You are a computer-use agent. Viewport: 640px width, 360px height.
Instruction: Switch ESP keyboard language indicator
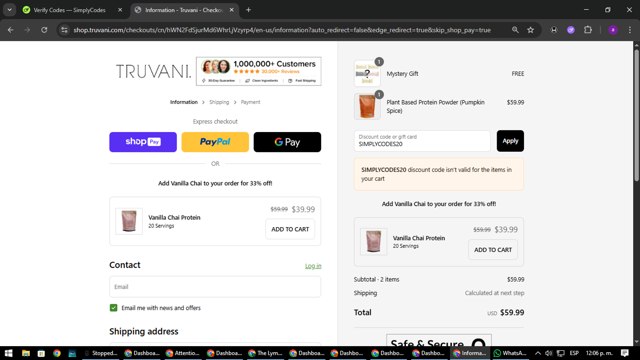(574, 353)
